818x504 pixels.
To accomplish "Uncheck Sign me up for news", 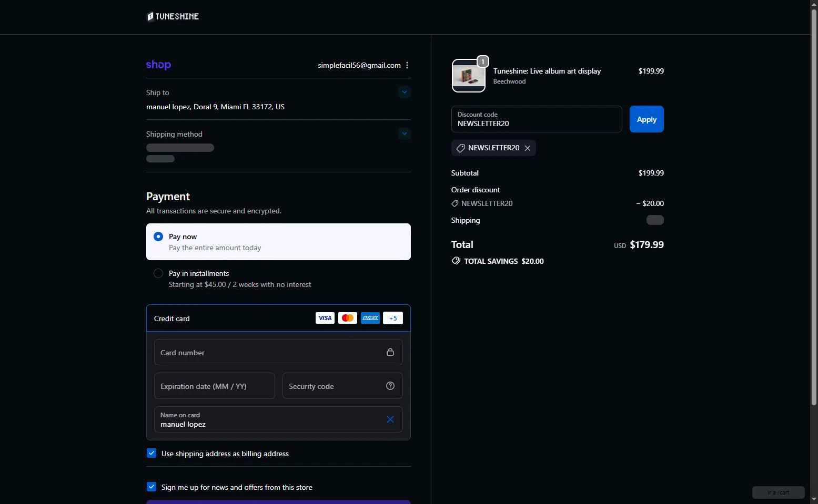I will click(x=152, y=487).
